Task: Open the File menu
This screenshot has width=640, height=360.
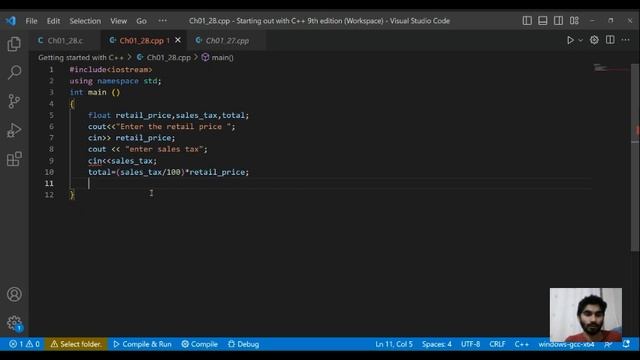Action: [31, 21]
